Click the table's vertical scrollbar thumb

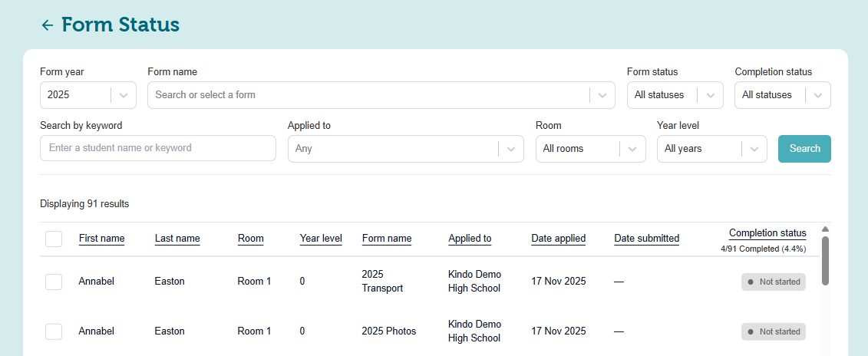coord(825,261)
